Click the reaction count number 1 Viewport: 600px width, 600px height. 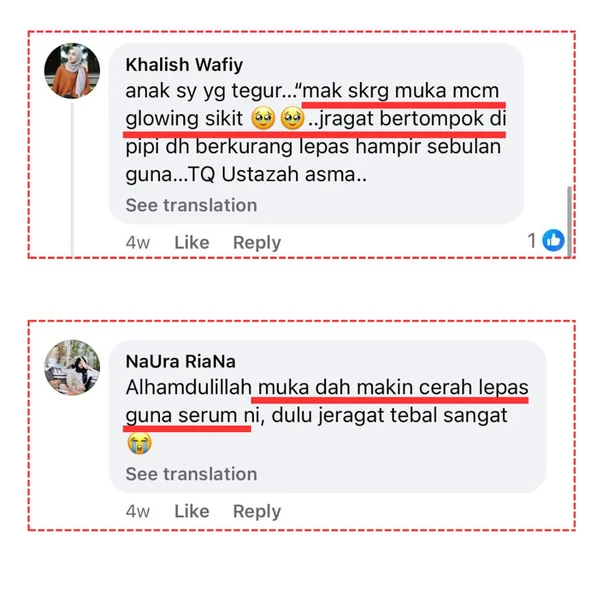coord(532,241)
